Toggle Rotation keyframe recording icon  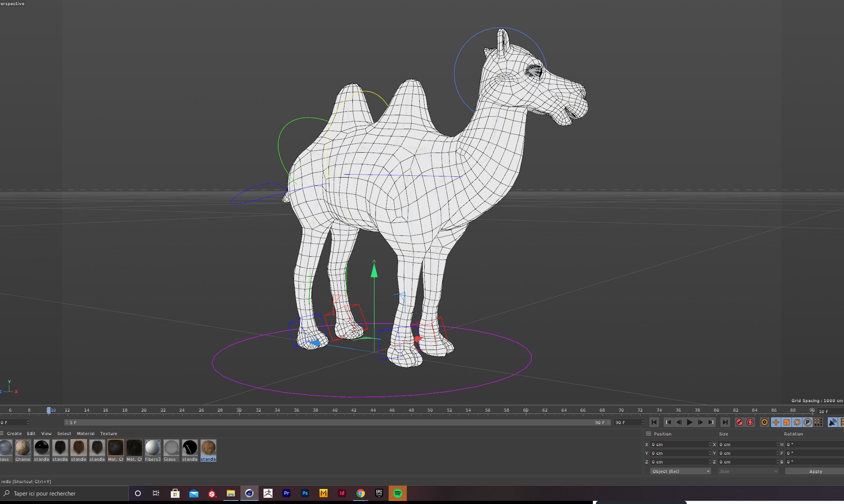pyautogui.click(x=797, y=422)
